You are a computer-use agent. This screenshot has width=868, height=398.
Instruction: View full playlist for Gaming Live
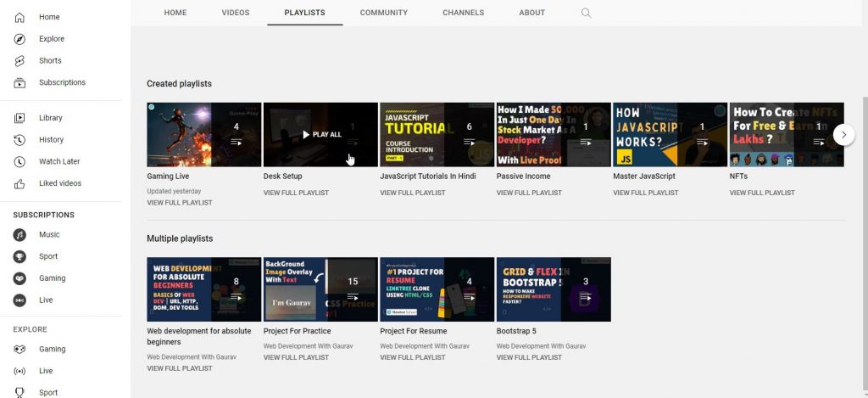[180, 203]
